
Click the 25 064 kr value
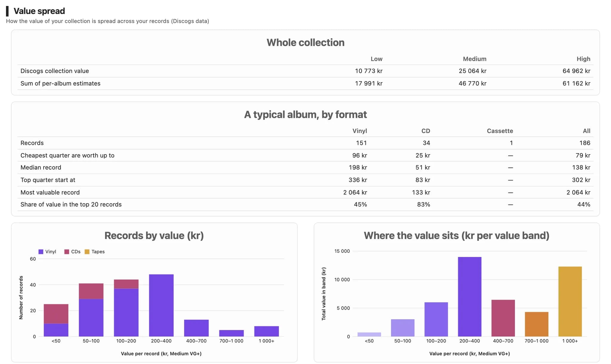coord(473,71)
